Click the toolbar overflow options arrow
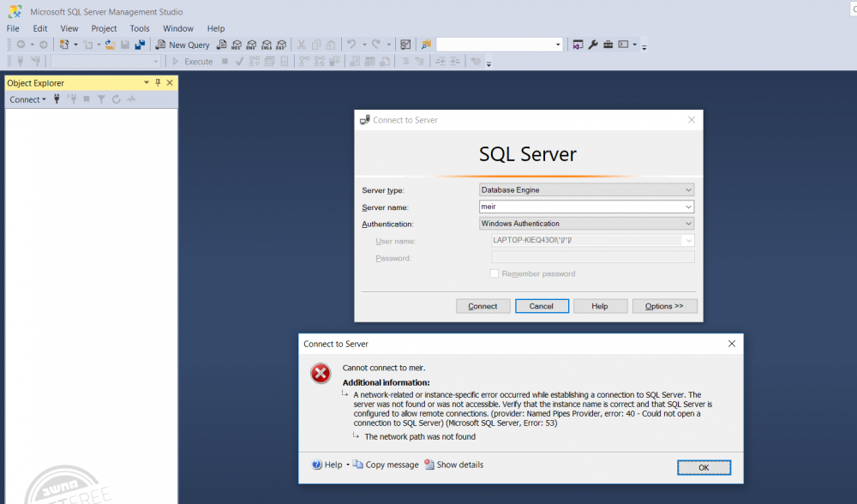The image size is (857, 504). 644,47
